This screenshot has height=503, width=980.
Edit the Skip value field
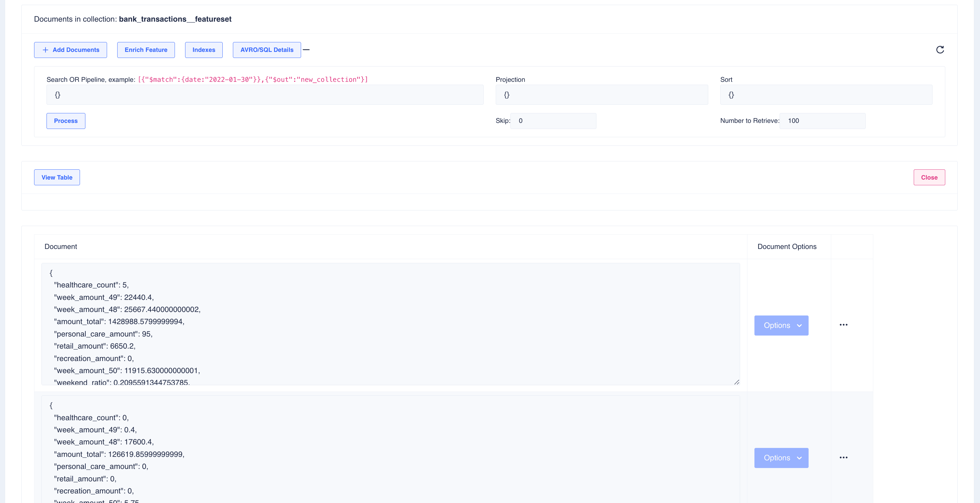pos(553,121)
